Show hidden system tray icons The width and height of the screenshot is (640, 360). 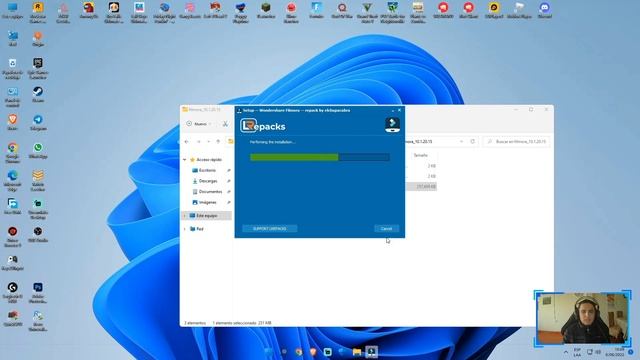coord(566,352)
